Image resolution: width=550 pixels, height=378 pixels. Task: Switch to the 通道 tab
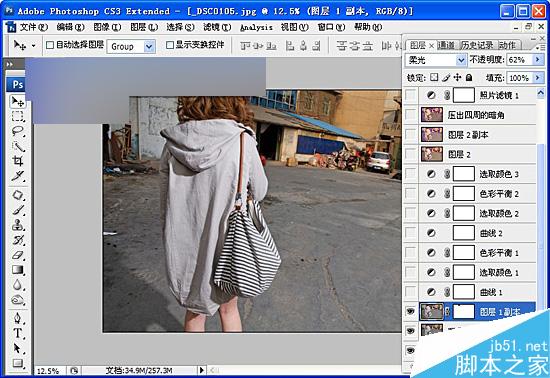click(x=446, y=45)
